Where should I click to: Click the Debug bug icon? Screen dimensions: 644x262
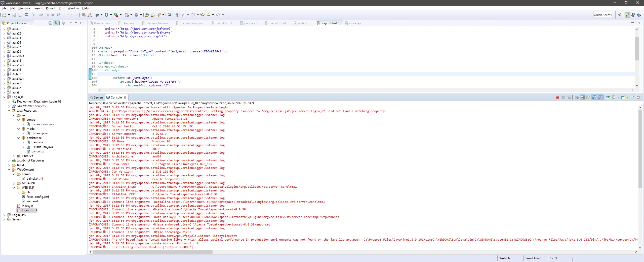tap(97, 15)
